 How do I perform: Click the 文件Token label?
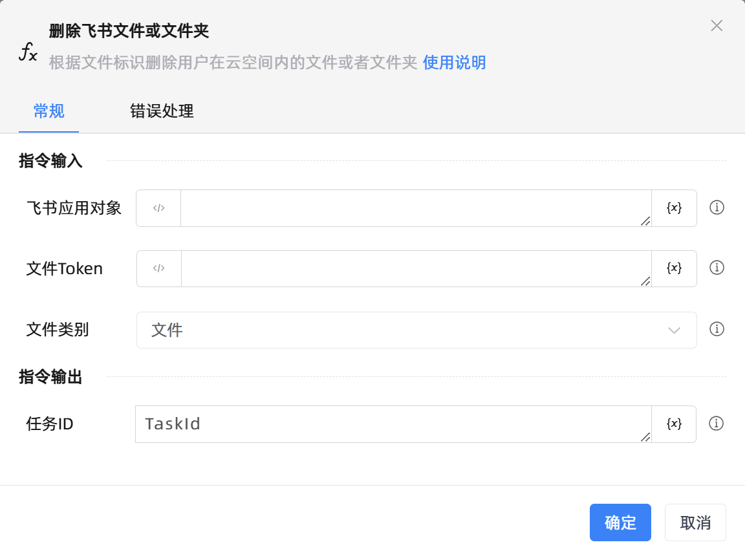pyautogui.click(x=64, y=268)
